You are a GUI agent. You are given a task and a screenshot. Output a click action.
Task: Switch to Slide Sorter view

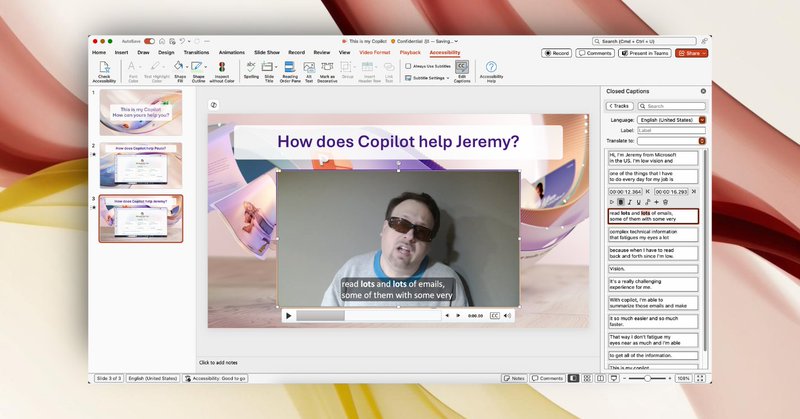click(x=587, y=378)
